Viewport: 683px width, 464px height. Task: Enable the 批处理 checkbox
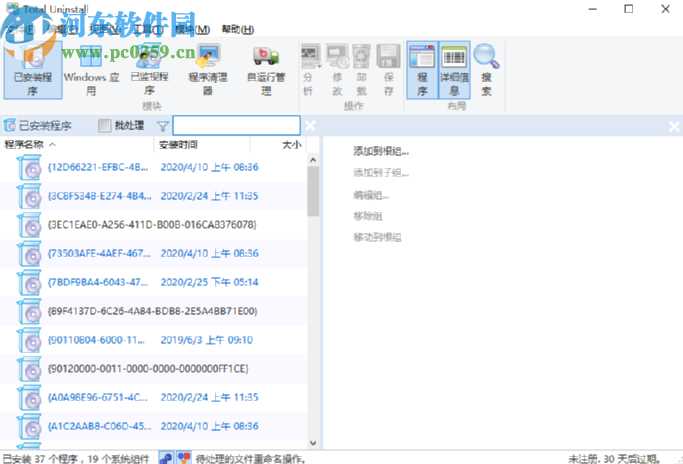click(105, 126)
